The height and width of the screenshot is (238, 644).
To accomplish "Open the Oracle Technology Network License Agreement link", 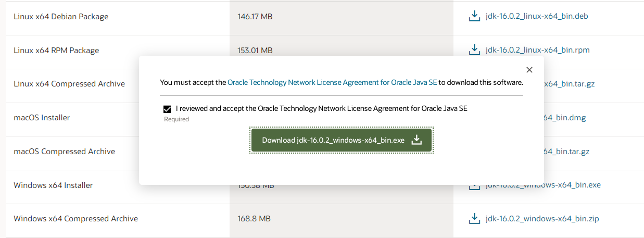I will point(332,82).
